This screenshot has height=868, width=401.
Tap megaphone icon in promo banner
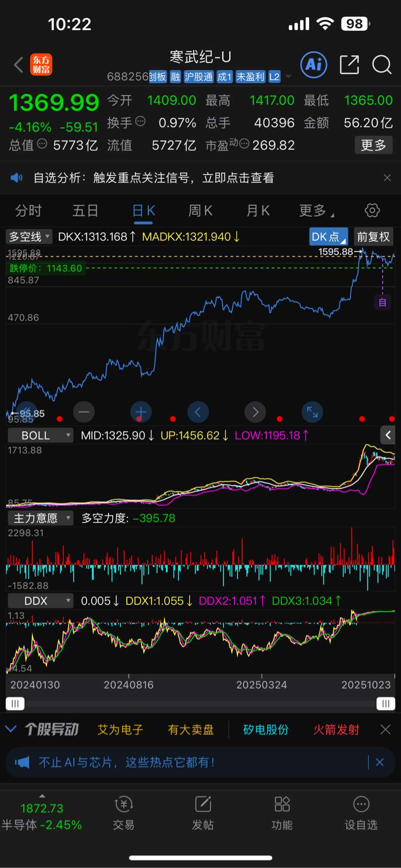point(22,763)
